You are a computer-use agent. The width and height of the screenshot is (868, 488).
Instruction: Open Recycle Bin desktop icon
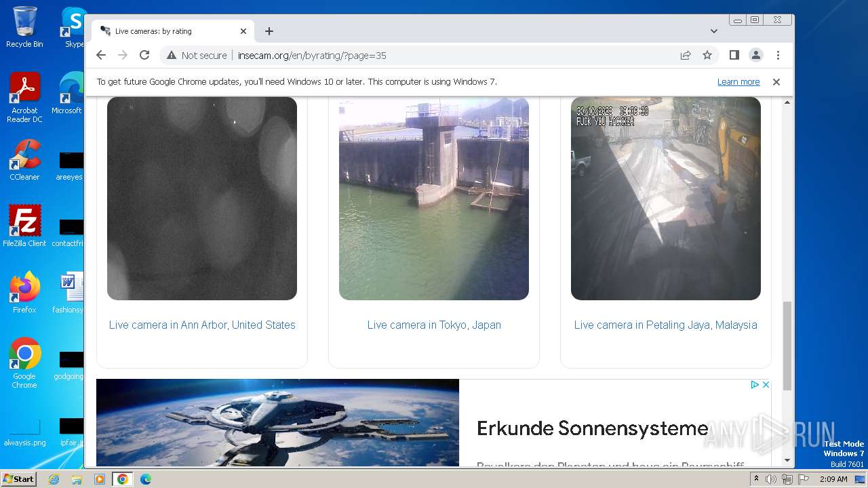tap(24, 27)
